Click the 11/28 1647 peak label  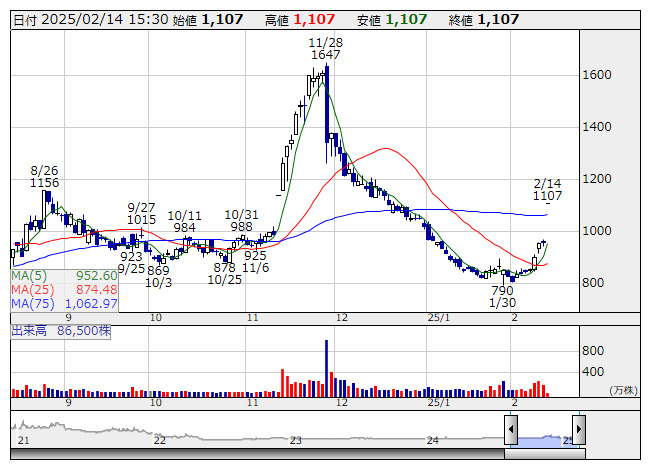pyautogui.click(x=326, y=48)
